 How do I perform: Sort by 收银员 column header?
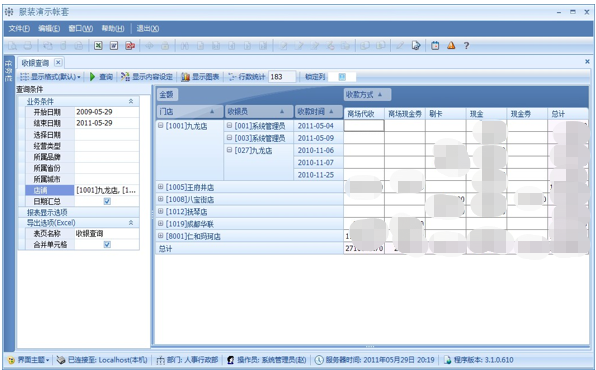click(x=259, y=111)
